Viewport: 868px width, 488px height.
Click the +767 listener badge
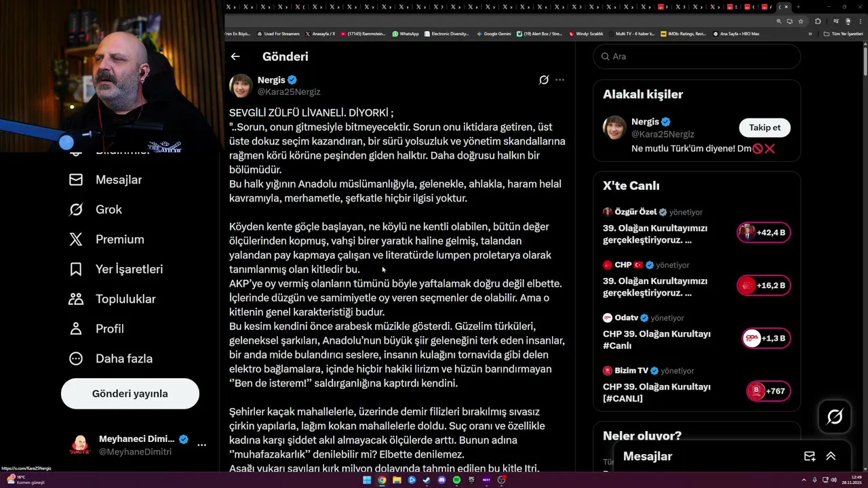768,391
